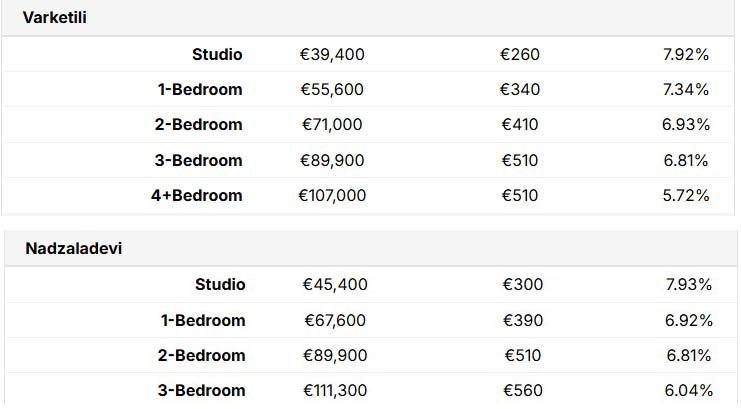Viewport: 741px width, 409px height.
Task: Click Varketili studio price €39,400
Action: coord(332,54)
